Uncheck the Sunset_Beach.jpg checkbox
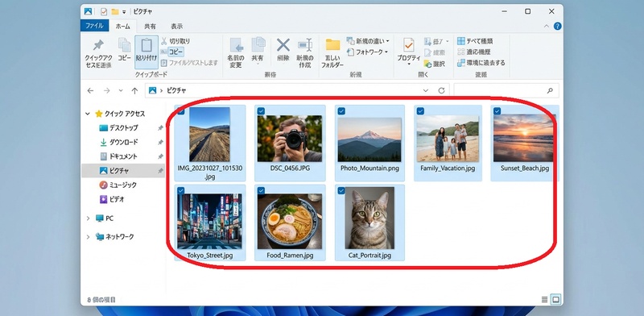 coord(497,110)
